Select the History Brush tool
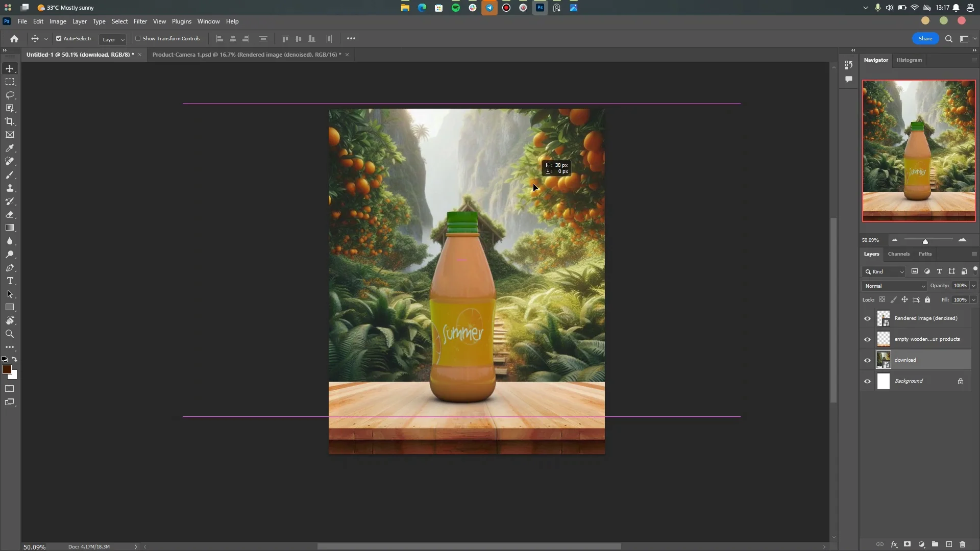980x551 pixels. [x=10, y=201]
